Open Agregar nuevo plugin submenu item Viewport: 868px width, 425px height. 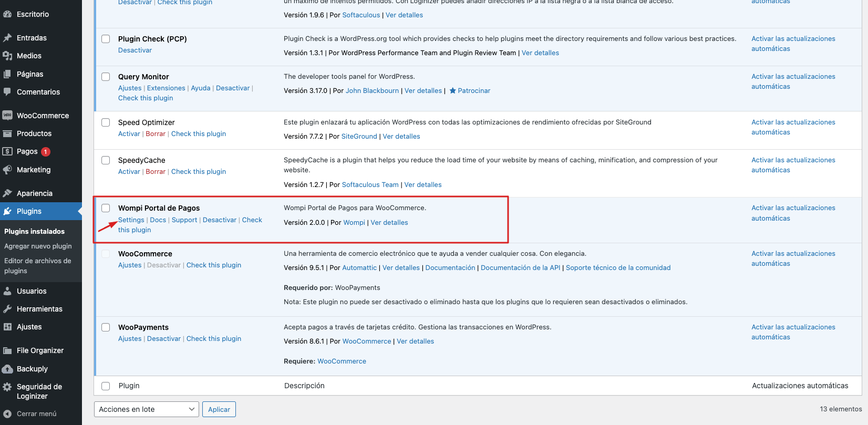pos(38,246)
